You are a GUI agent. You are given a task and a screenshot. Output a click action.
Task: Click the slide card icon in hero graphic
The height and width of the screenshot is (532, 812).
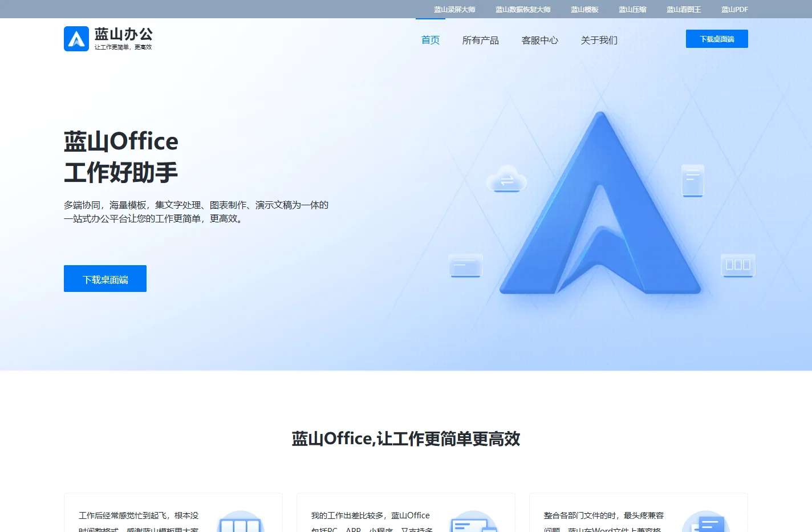pyautogui.click(x=466, y=266)
